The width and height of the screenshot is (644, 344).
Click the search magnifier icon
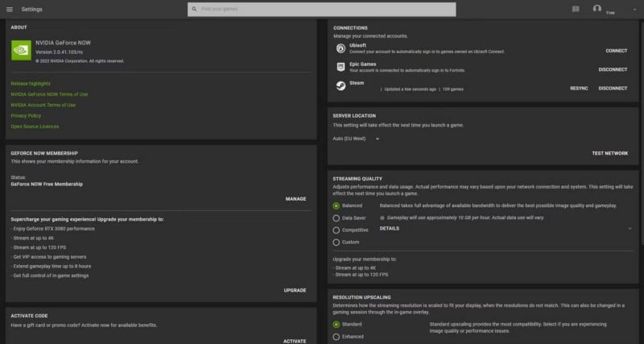[194, 9]
